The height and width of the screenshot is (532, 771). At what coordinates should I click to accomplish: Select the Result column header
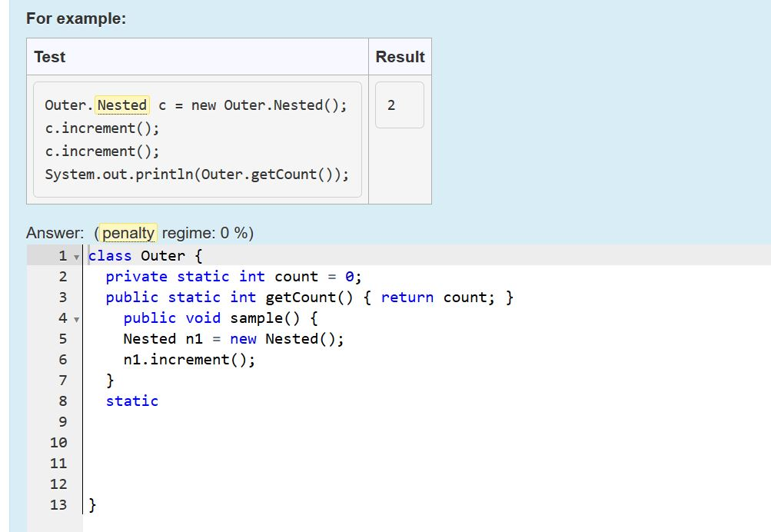tap(399, 56)
